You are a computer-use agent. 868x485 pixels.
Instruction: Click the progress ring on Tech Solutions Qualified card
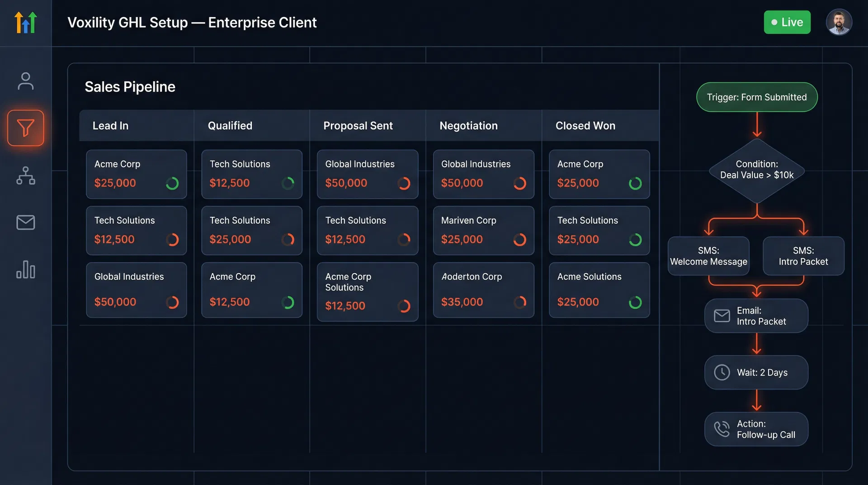(288, 184)
